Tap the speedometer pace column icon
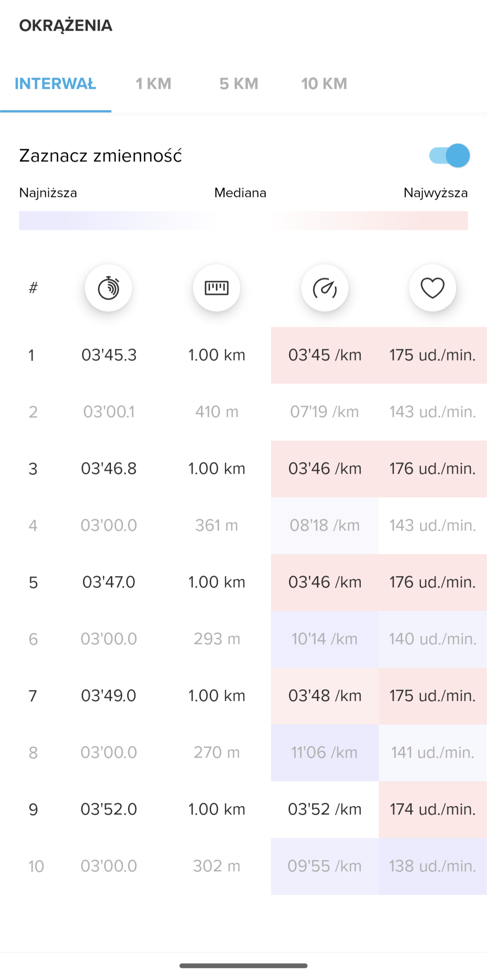The image size is (487, 980). tap(325, 288)
